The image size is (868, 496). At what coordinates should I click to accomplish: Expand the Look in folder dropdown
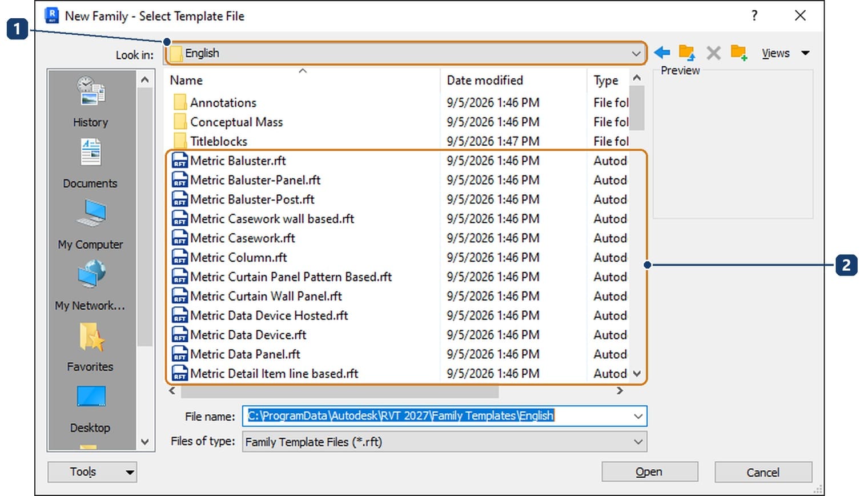636,53
